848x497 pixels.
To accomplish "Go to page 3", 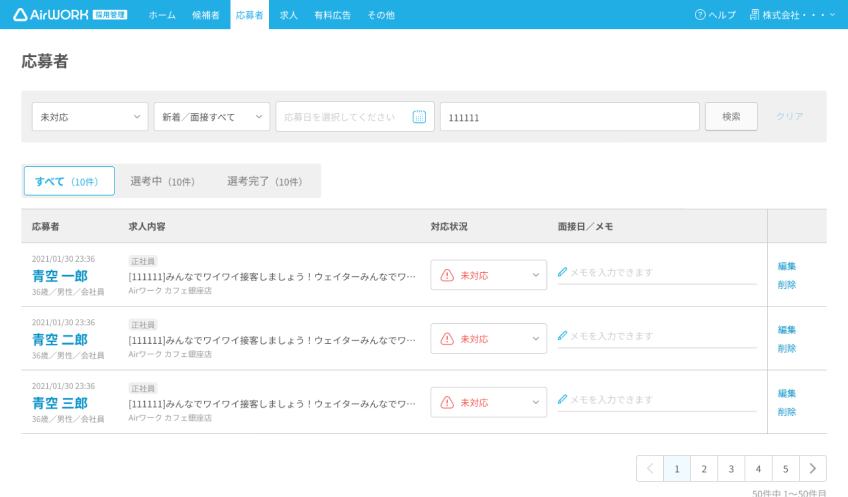I will [x=731, y=468].
